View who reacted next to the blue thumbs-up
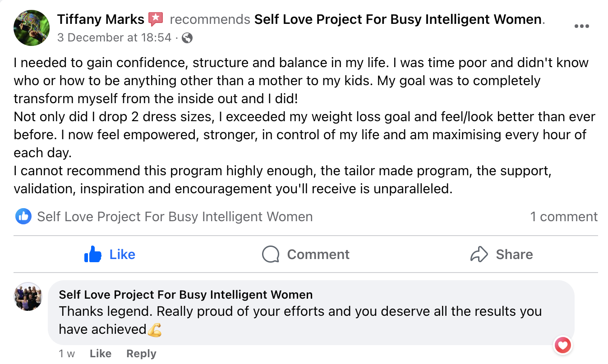The width and height of the screenshot is (608, 364). click(x=175, y=217)
